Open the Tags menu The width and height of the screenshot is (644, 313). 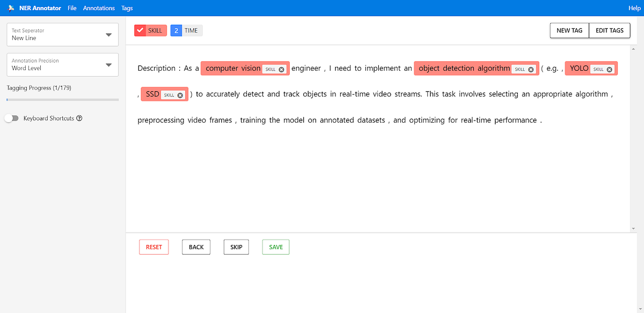click(x=127, y=8)
